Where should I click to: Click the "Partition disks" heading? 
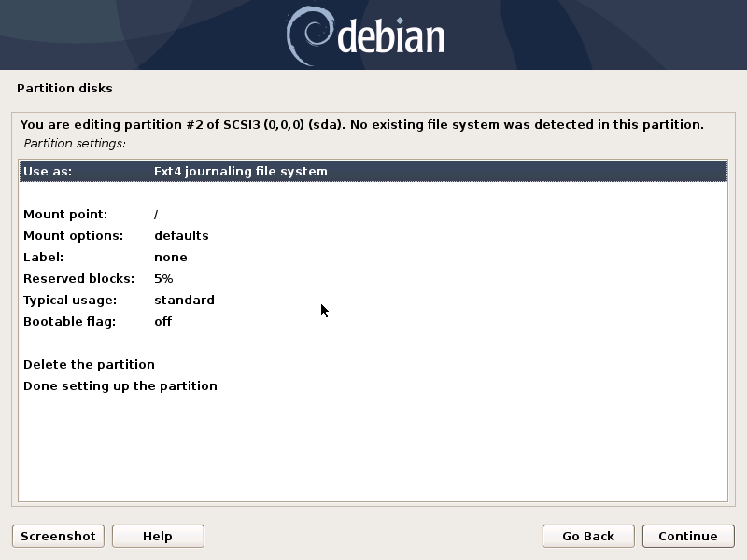coord(64,88)
